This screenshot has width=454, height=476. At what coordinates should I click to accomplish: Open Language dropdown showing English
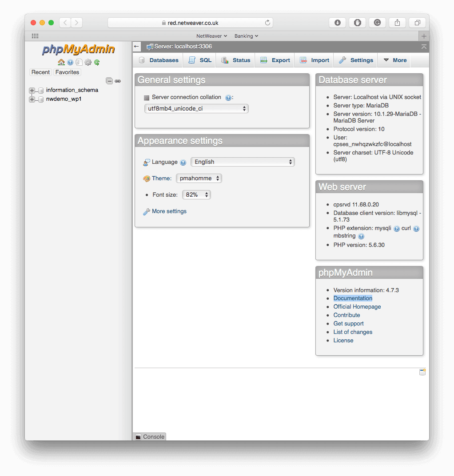[243, 162]
